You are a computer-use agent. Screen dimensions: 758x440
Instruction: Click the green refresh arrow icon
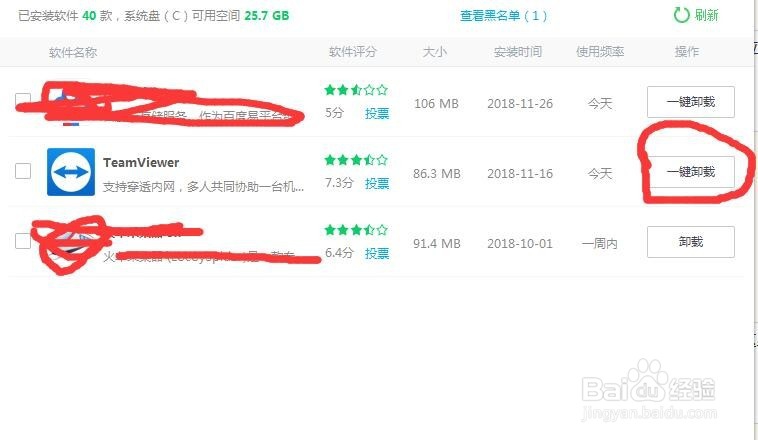tap(682, 15)
